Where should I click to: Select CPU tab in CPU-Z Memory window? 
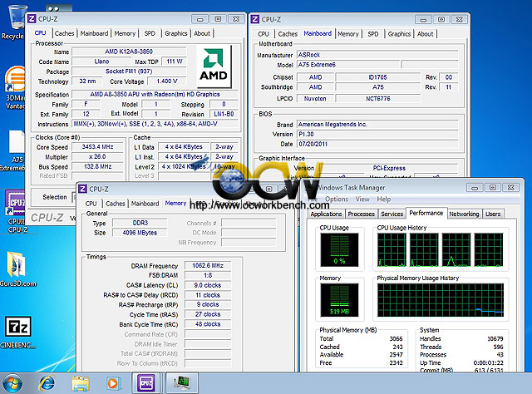coord(91,204)
